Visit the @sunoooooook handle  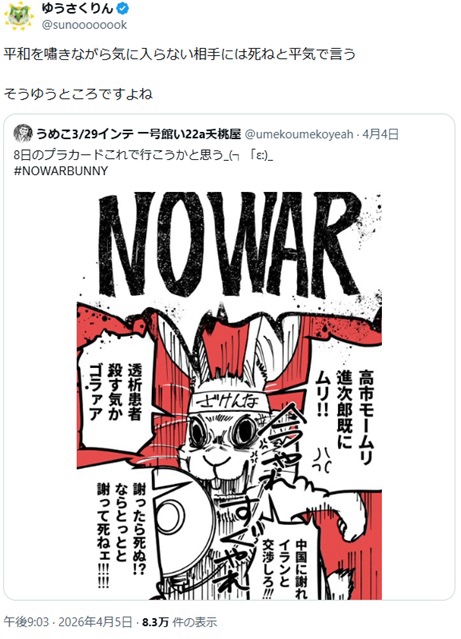point(85,25)
